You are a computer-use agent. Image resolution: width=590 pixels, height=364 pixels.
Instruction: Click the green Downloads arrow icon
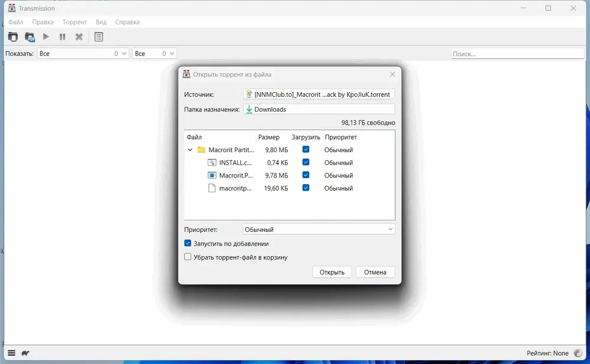[x=249, y=109]
